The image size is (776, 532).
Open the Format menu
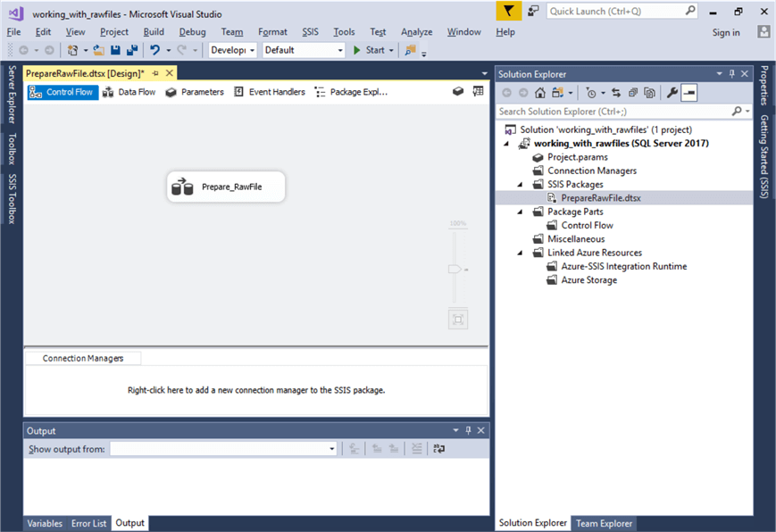(272, 32)
